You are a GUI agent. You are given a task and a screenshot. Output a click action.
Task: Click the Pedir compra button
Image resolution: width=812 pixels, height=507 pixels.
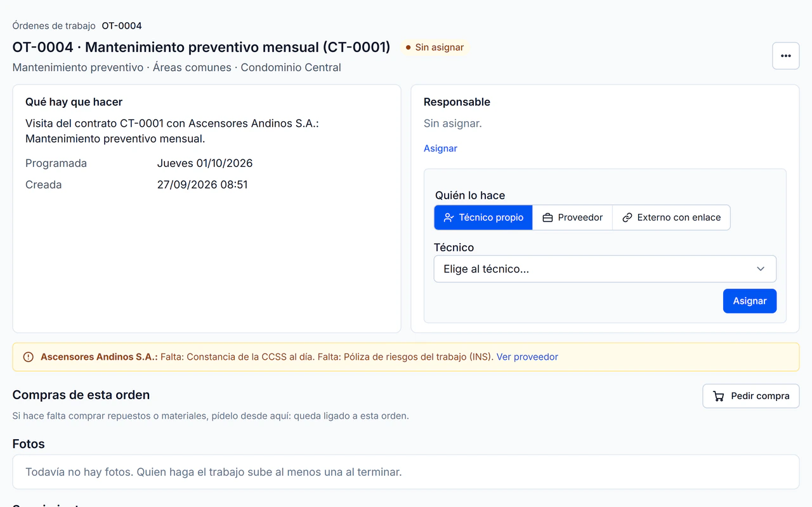click(x=750, y=396)
